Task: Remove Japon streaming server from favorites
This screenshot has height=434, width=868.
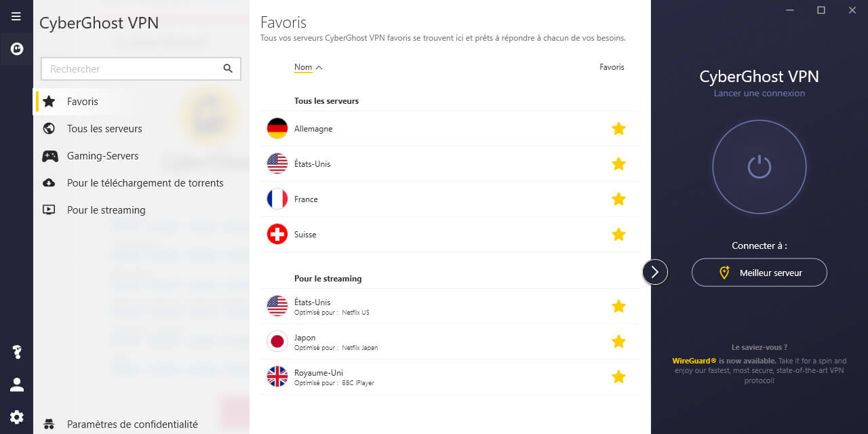Action: 618,341
